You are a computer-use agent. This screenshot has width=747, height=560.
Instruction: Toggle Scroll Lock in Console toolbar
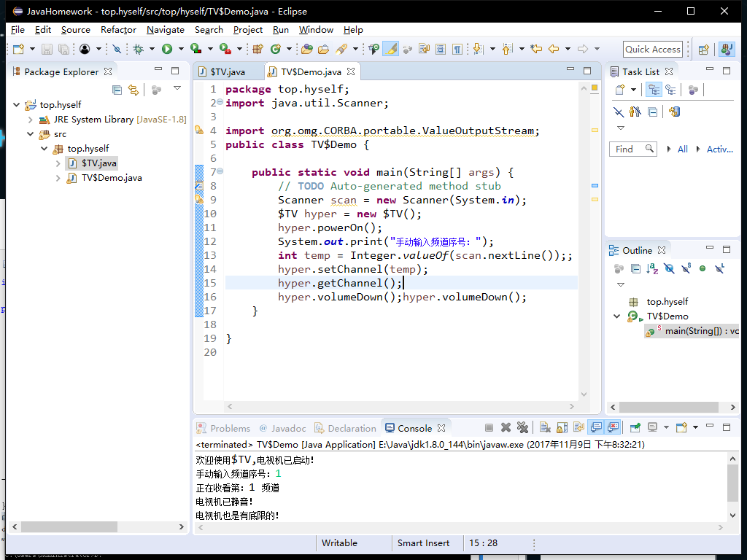click(562, 427)
